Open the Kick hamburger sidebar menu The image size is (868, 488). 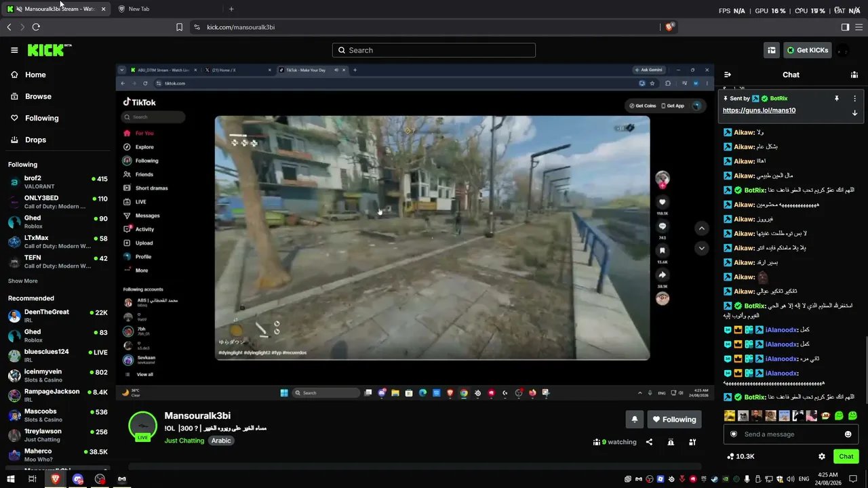(x=14, y=50)
